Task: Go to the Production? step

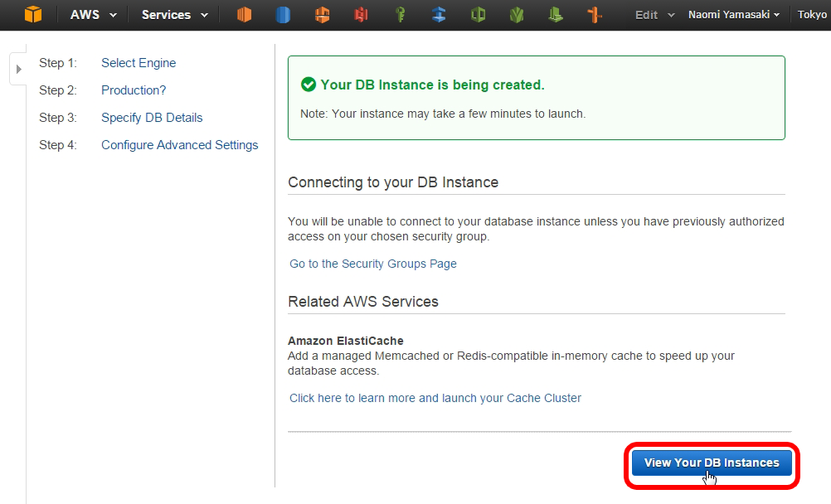Action: pos(134,90)
